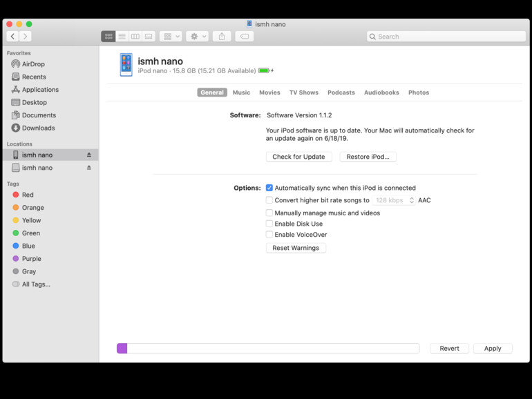
Task: Click the green battery charging indicator
Action: coord(266,70)
